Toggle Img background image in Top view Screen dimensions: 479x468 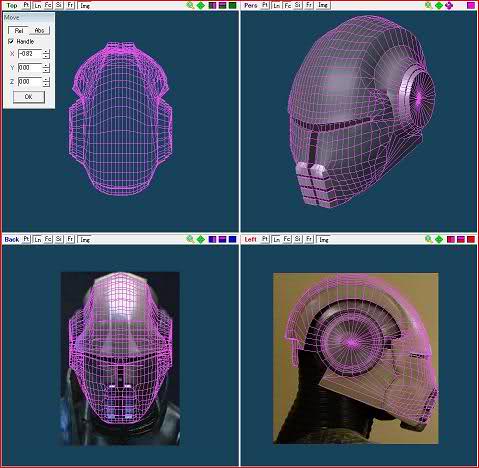[85, 6]
